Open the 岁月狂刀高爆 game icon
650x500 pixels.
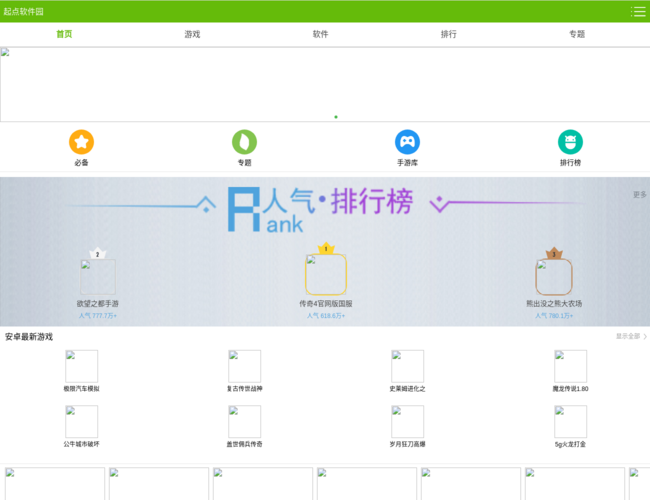[407, 422]
